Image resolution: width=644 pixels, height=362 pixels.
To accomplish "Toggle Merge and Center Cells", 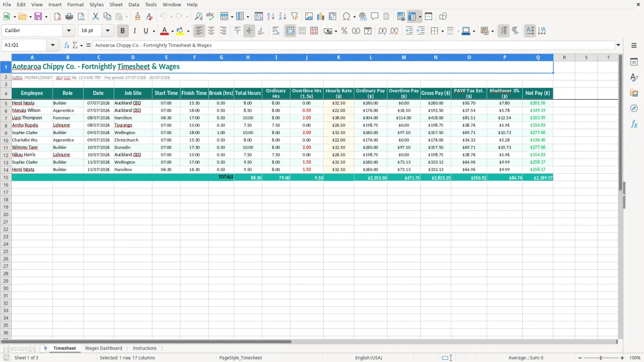I will point(290,31).
